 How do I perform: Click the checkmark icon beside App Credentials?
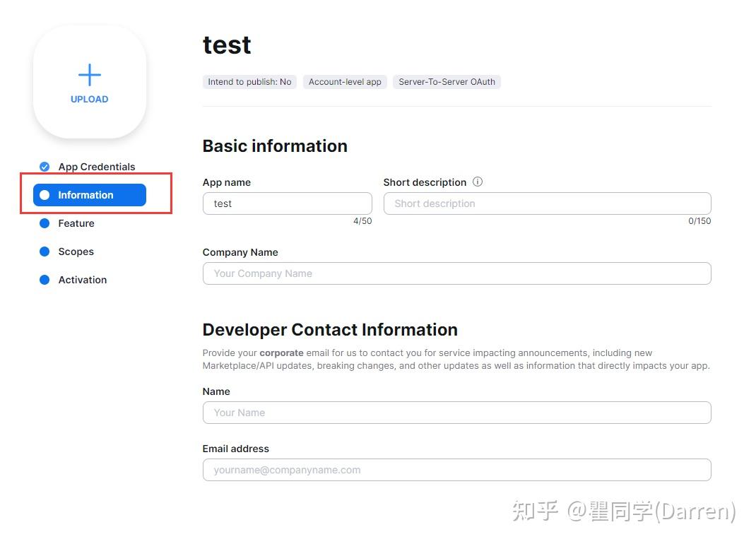pos(44,167)
